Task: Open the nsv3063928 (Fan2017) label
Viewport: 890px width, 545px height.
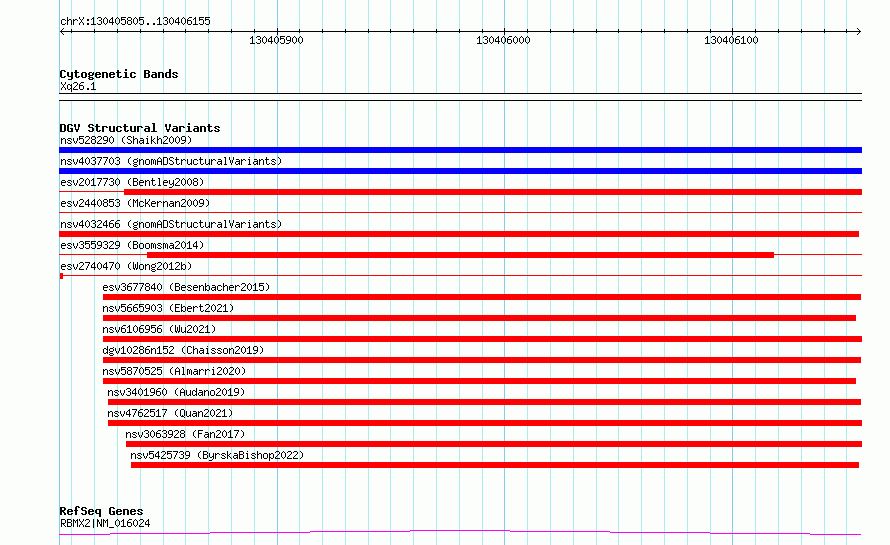Action: coord(185,434)
